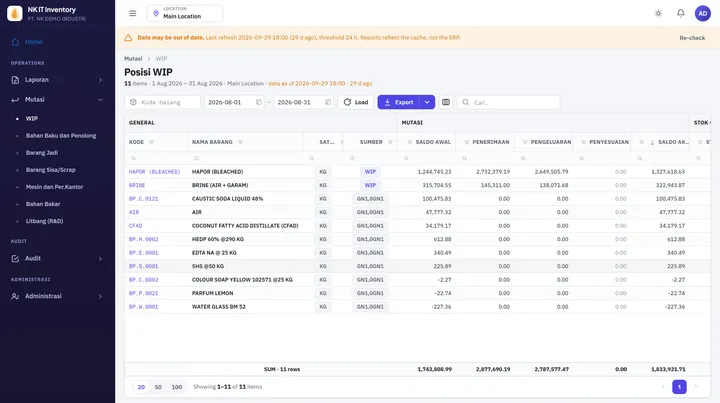The image size is (720, 403).
Task: Expand the Audit menu chevron
Action: (100, 258)
